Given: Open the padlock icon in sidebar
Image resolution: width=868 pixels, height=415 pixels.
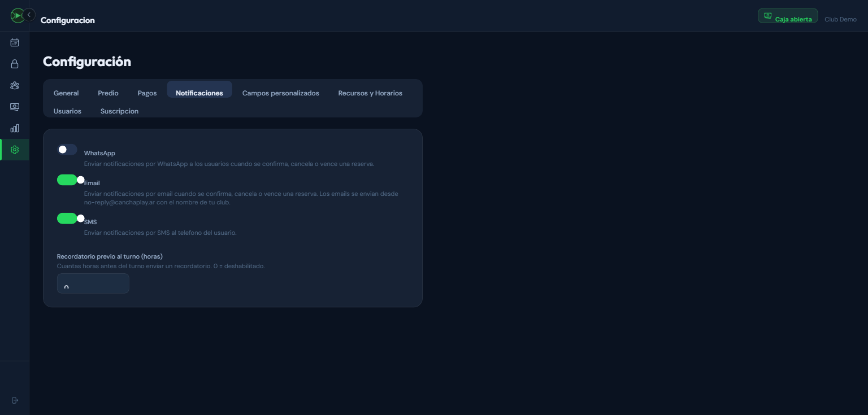Looking at the screenshot, I should [x=15, y=64].
